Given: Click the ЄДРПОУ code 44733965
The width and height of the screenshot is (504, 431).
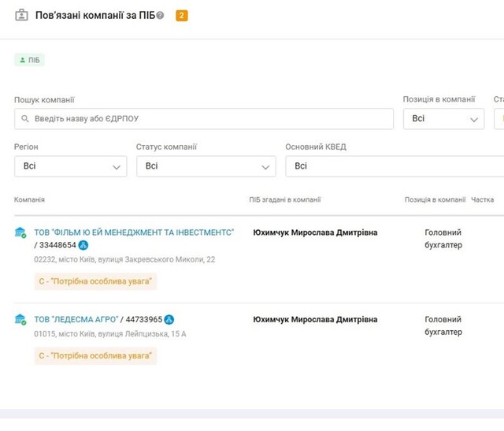Looking at the screenshot, I should click(143, 319).
